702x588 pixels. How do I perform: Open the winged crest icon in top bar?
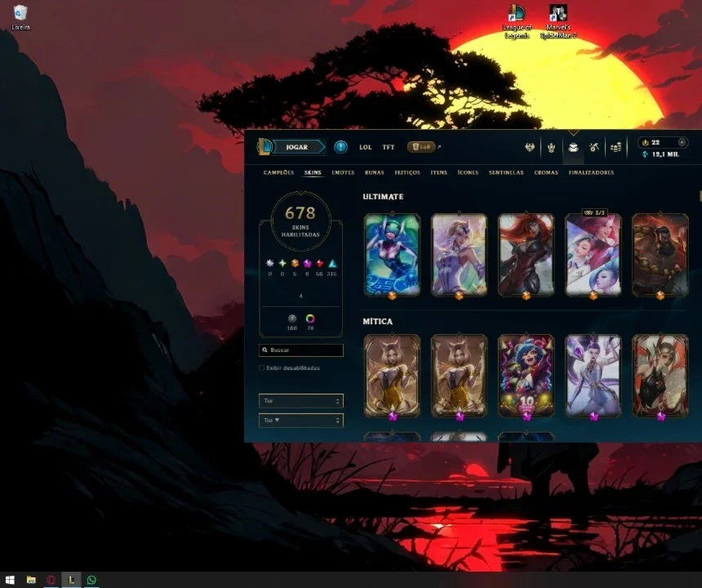coord(530,147)
